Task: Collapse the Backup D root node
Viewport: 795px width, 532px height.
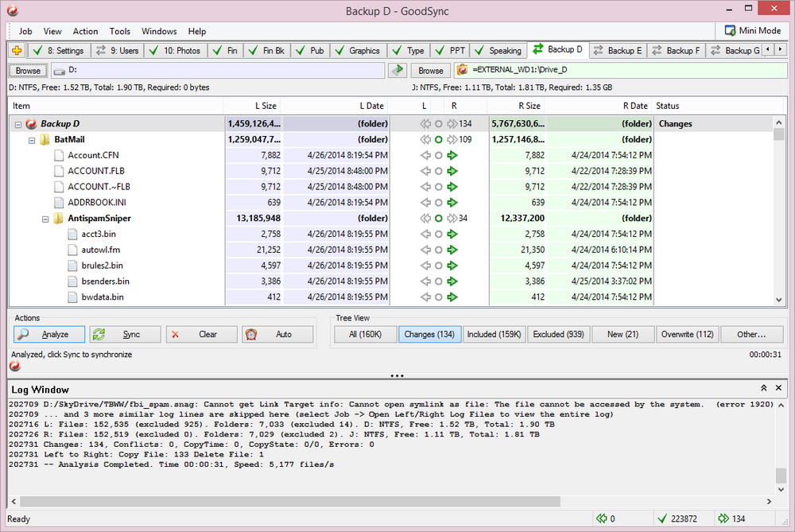Action: click(x=18, y=124)
